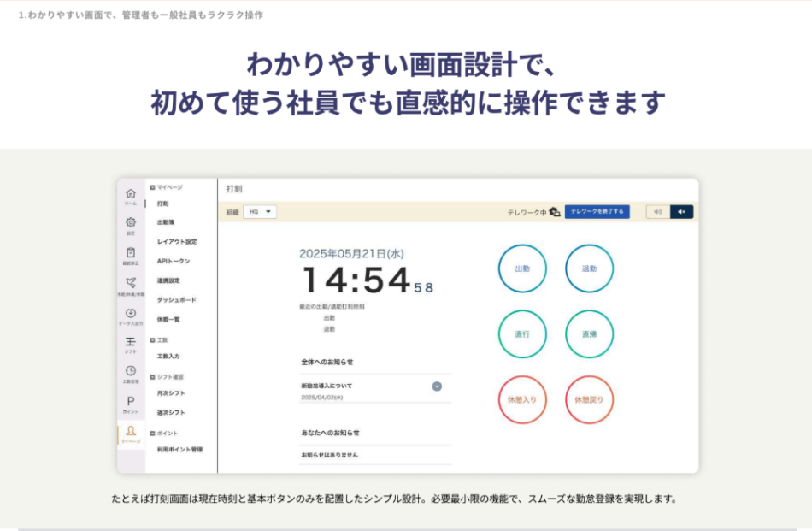812x531 pixels.
Task: Open the 組織 HQ dropdown
Action: tap(262, 211)
